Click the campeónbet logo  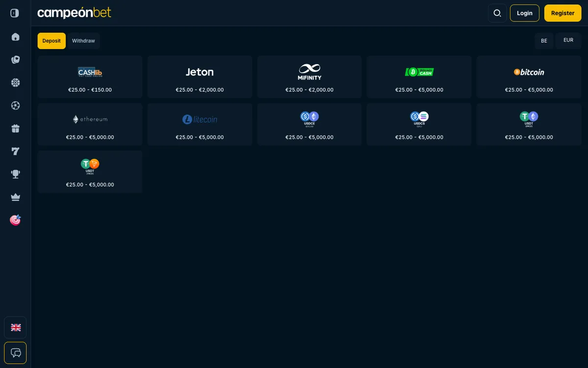click(74, 13)
